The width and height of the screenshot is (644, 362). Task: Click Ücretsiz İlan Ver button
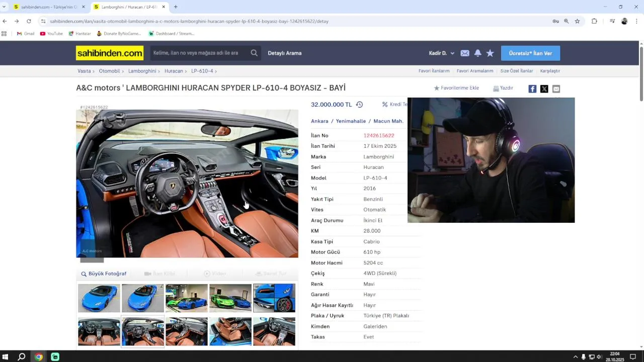pyautogui.click(x=530, y=53)
